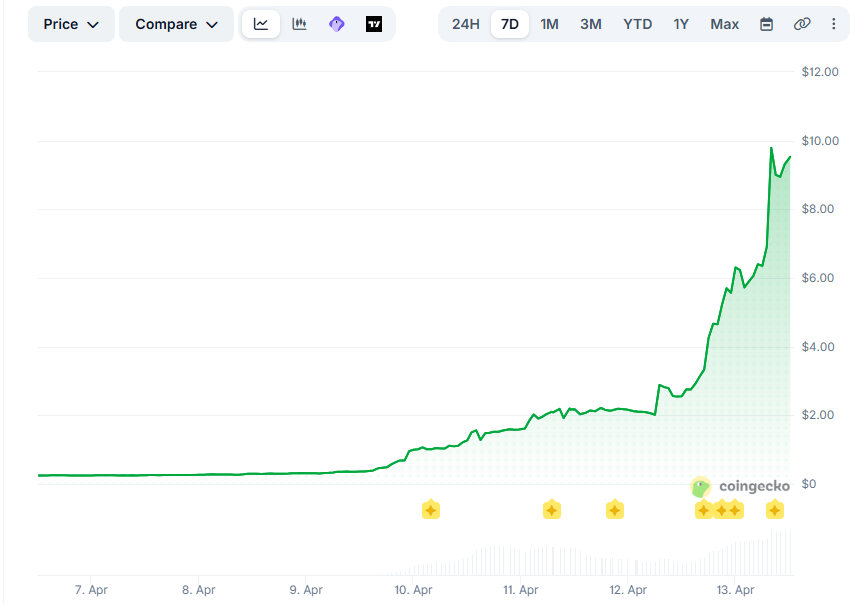Select the 24H time range
Viewport: 863px width, 604px height.
pos(464,23)
